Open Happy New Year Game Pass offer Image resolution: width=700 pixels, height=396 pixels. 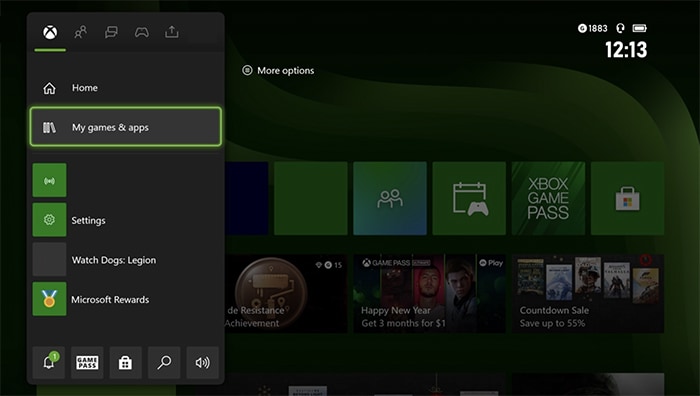point(429,294)
